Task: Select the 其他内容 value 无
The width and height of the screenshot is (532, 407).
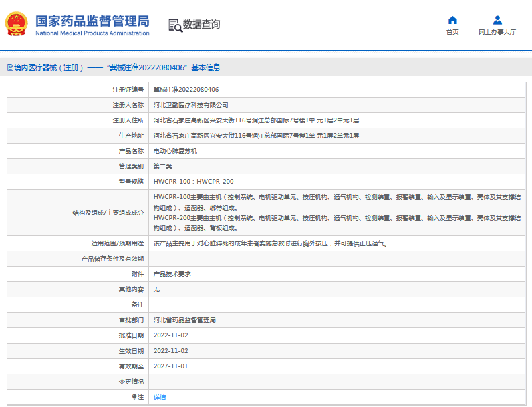Action: click(156, 289)
